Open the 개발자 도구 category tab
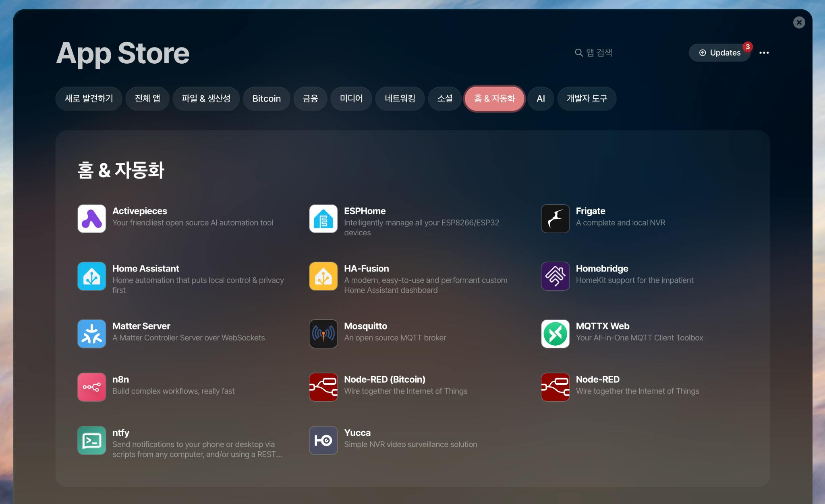Viewport: 825px width, 504px height. [x=587, y=99]
